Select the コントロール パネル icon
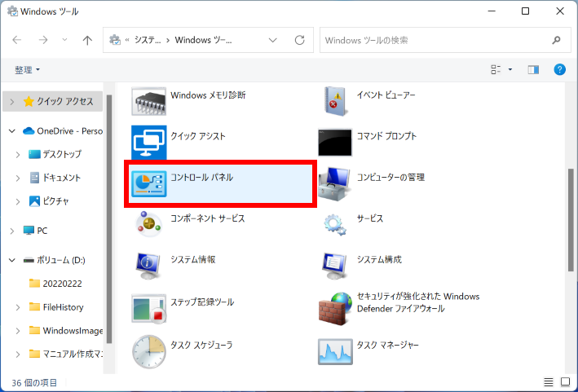Screen dimensions: 578x392 click(148, 183)
